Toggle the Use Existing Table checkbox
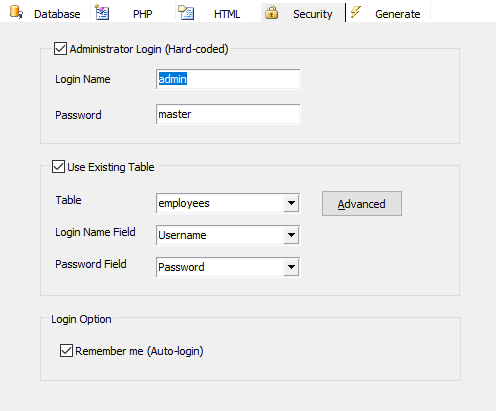The height and width of the screenshot is (411, 496). pos(58,166)
